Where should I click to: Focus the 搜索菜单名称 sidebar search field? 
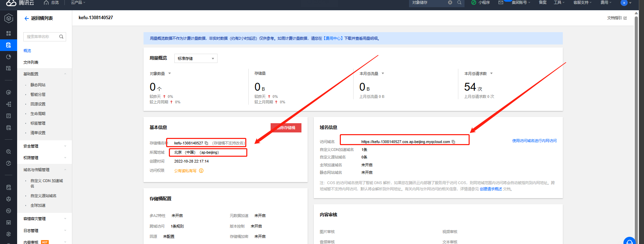pos(45,37)
